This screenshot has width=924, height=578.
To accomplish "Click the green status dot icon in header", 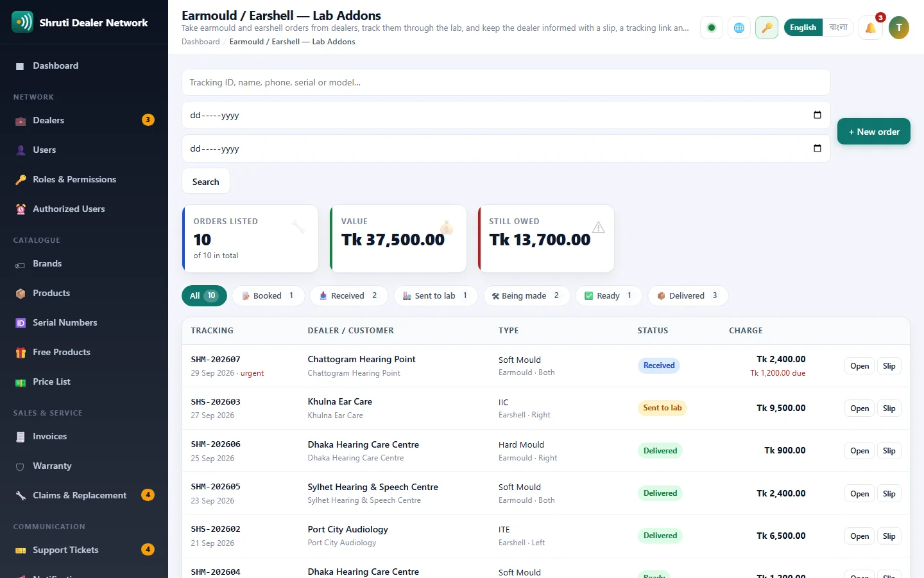I will click(x=711, y=28).
